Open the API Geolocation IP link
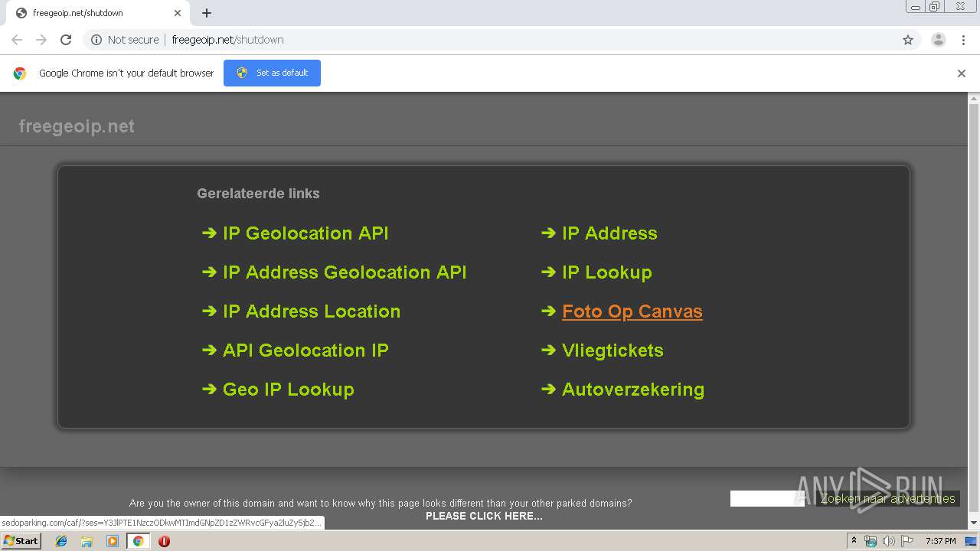 point(305,350)
